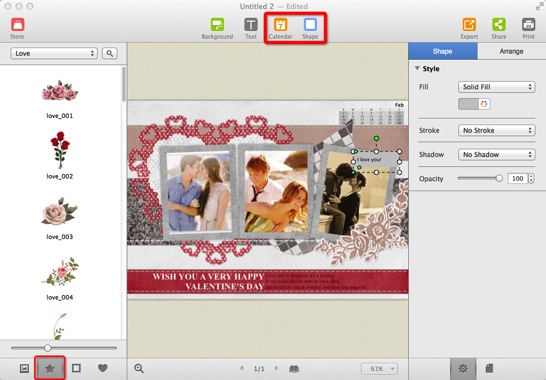Click the 1/1 page indicator

(x=259, y=369)
